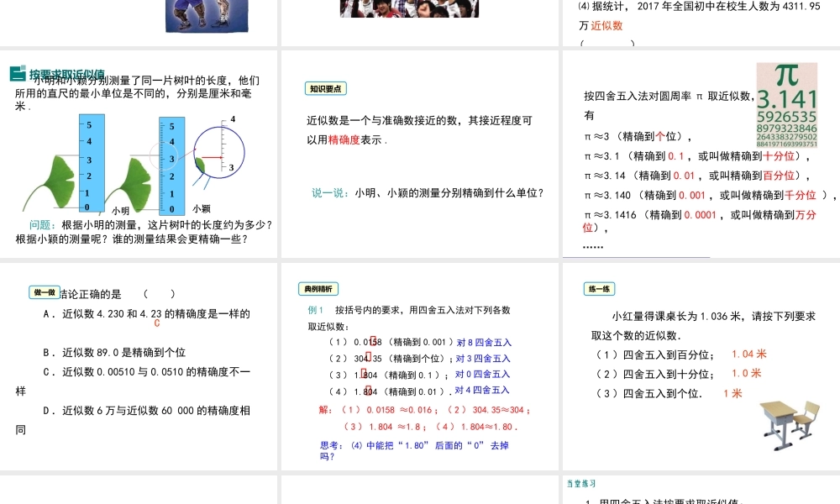Click the line π≈3 (精确到个位)
Screen dimensions: 840x504
638,137
